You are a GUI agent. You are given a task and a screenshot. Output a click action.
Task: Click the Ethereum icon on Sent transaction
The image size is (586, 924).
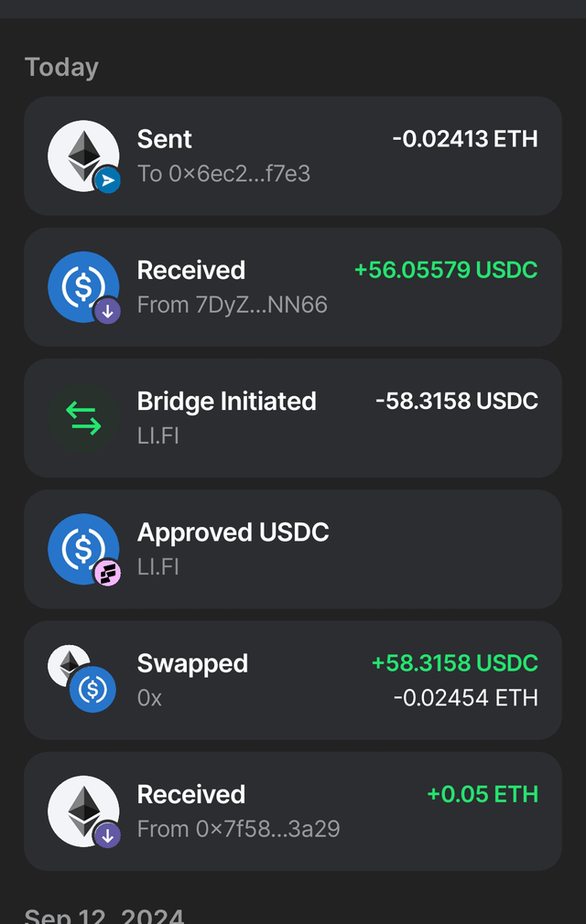click(81, 154)
